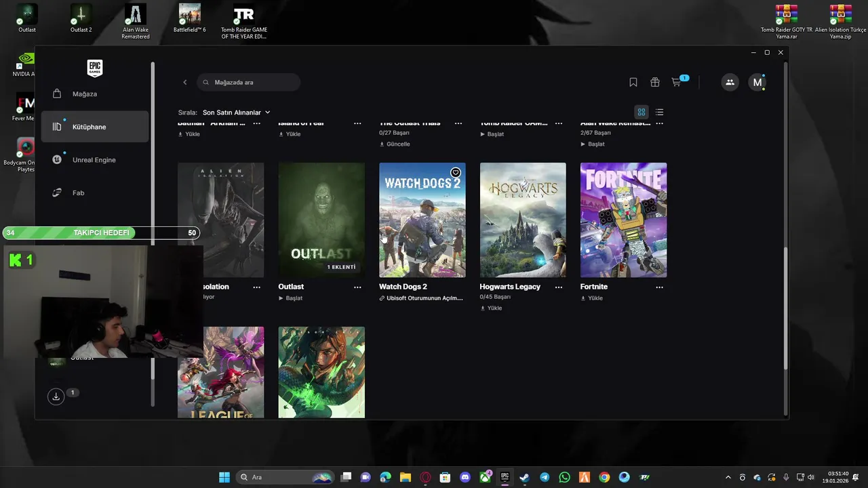
Task: Toggle favorite heart on Watch Dogs 2
Action: pyautogui.click(x=456, y=172)
